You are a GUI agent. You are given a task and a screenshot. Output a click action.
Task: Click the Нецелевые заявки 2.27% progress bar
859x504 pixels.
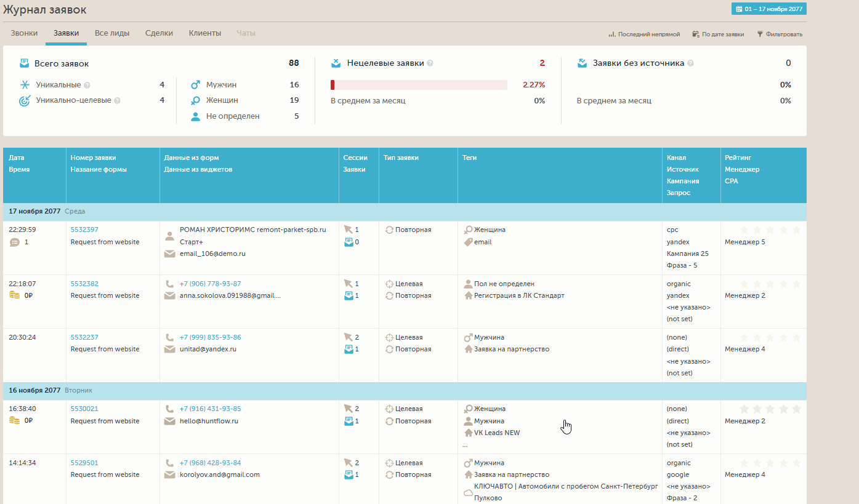[x=419, y=85]
